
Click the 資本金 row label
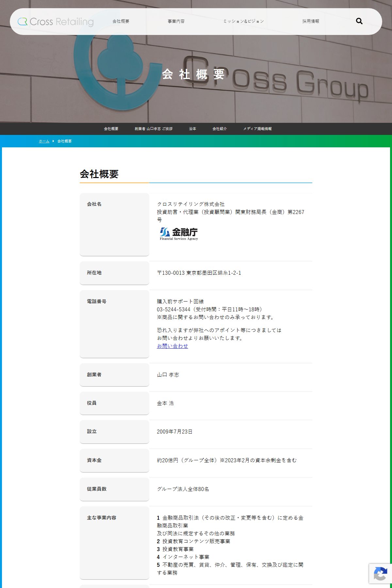point(94,460)
